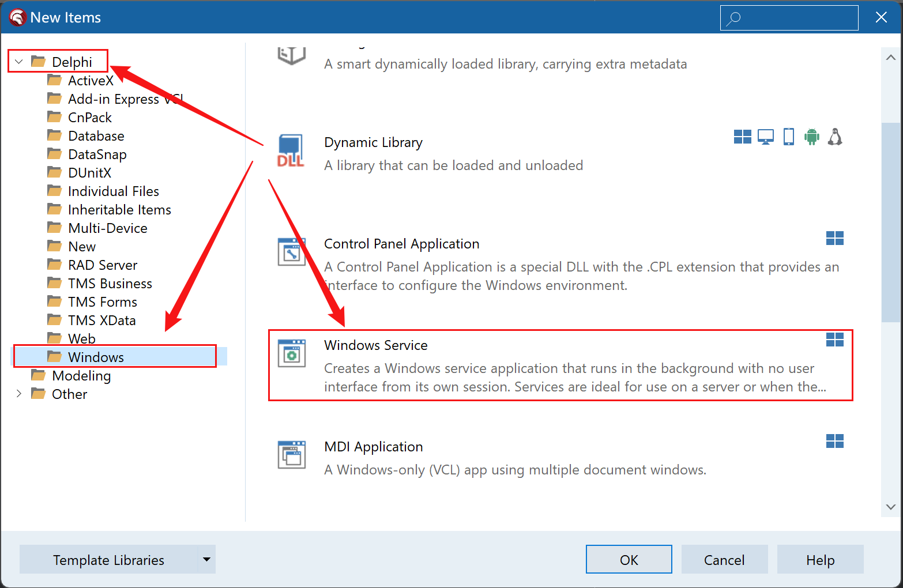The height and width of the screenshot is (588, 903).
Task: Click the Android robot icon beside Dynamic Library
Action: coord(812,137)
